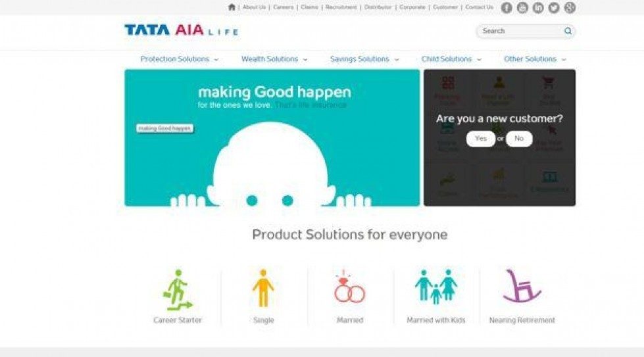Select the Career Starter icon
The height and width of the screenshot is (357, 644).
(x=178, y=290)
